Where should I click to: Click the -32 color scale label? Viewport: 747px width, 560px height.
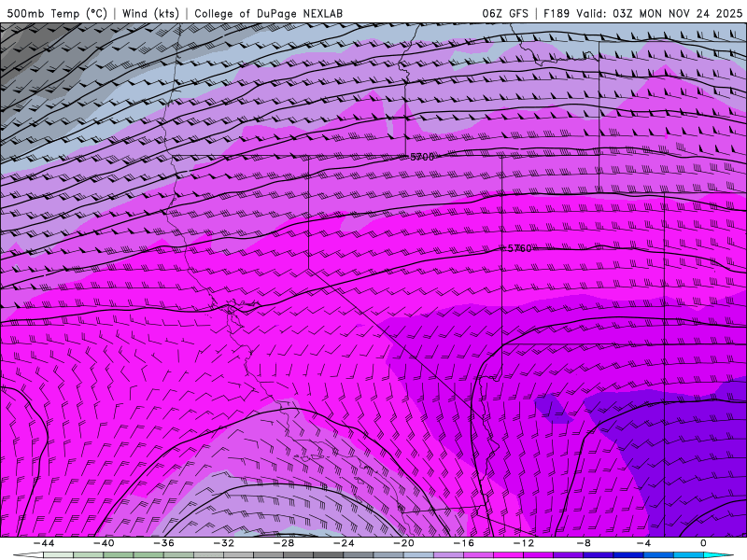224,543
